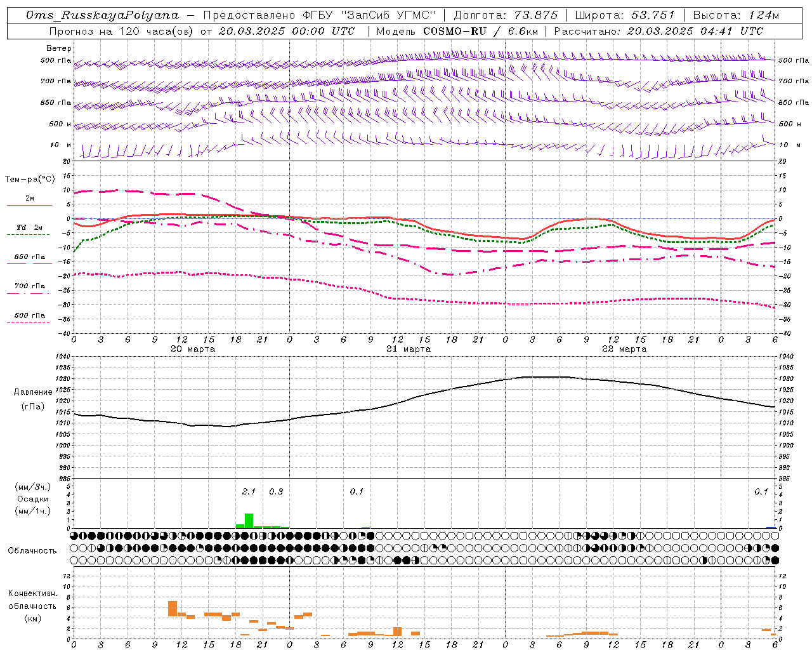Click the (мм/1ч.) precipitation unit label
This screenshot has height=650, width=812.
(32, 511)
